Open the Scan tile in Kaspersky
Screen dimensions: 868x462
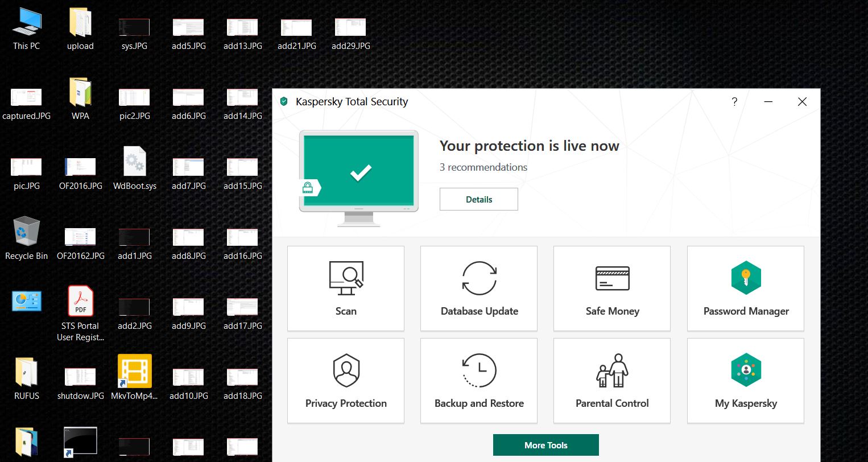(x=346, y=288)
